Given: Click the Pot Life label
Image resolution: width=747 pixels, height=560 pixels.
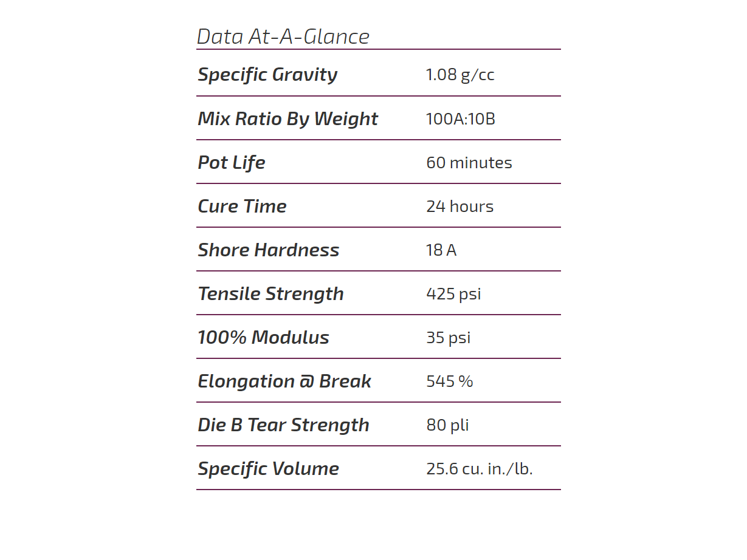Looking at the screenshot, I should pyautogui.click(x=232, y=163).
